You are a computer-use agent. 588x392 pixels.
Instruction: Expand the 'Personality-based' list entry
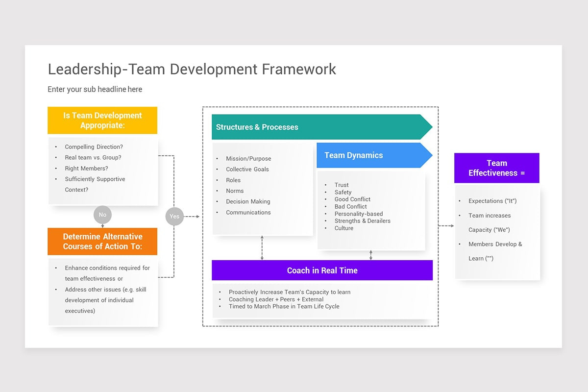pyautogui.click(x=359, y=214)
